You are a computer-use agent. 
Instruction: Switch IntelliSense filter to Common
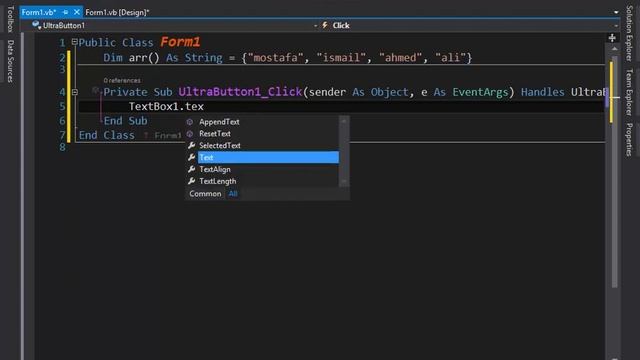point(205,193)
